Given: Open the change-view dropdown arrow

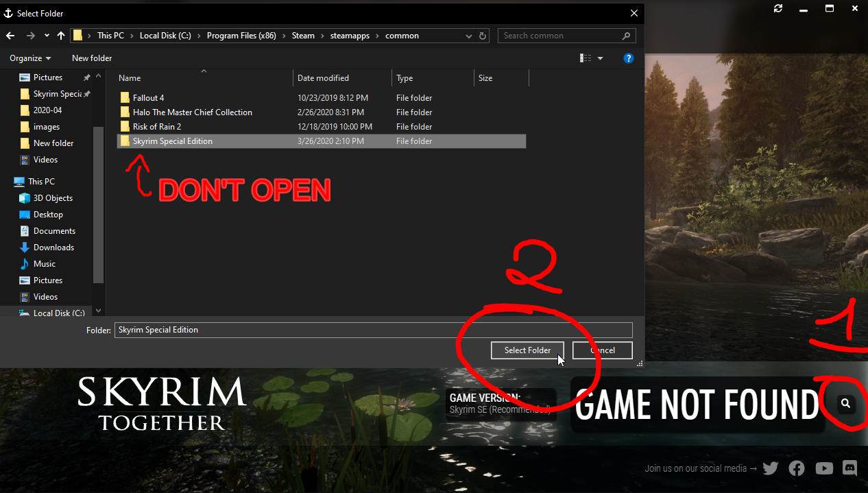Looking at the screenshot, I should 599,58.
